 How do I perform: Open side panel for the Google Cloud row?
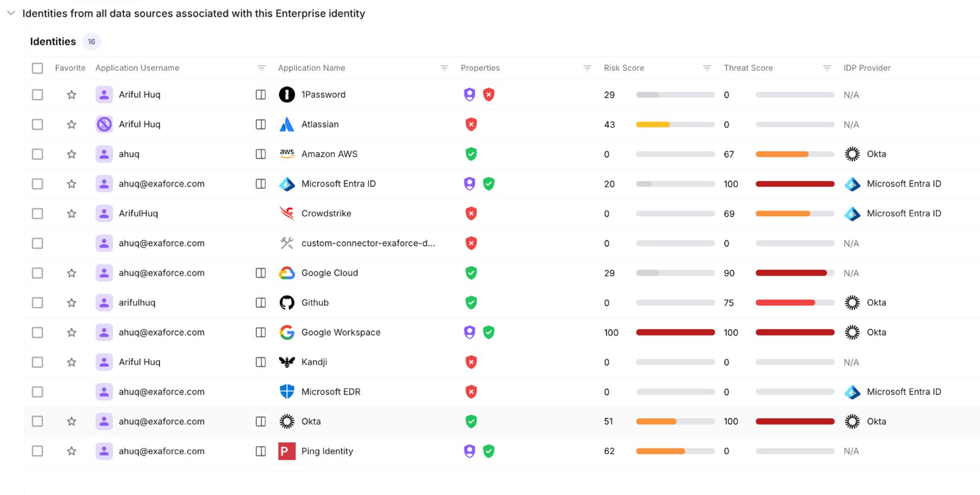260,273
